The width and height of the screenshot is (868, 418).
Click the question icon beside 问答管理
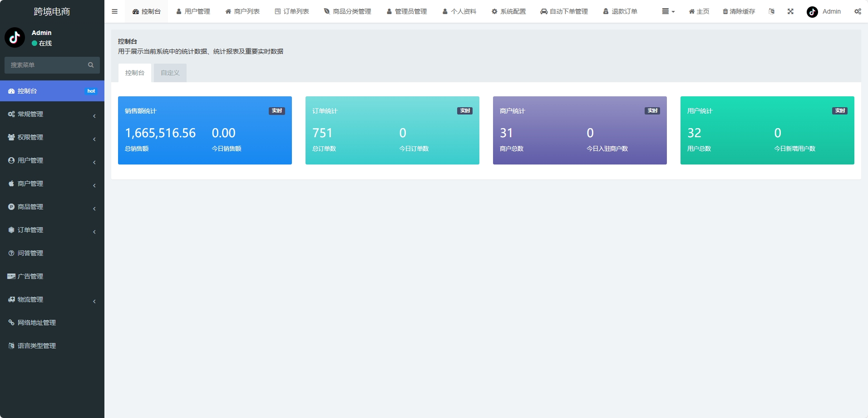coord(11,253)
